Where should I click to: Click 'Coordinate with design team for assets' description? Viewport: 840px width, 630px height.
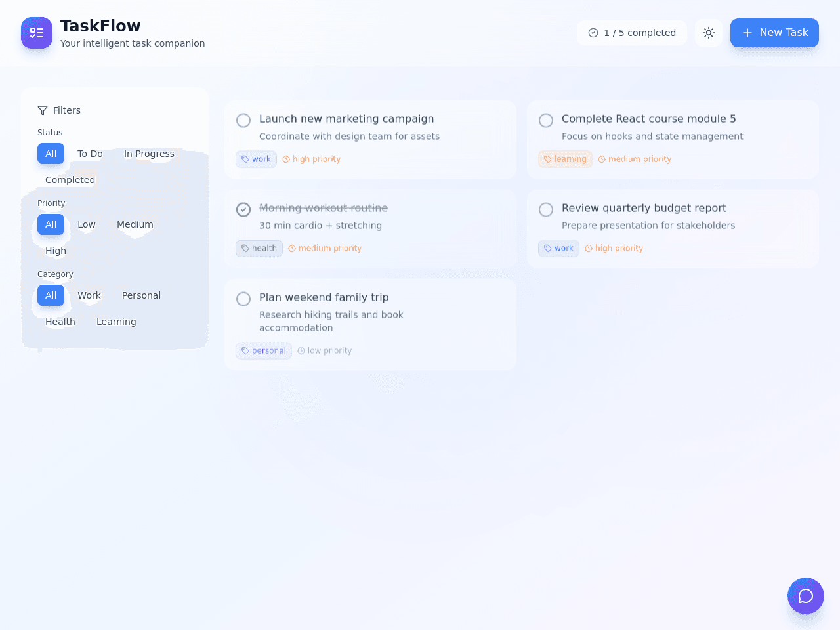(x=349, y=136)
